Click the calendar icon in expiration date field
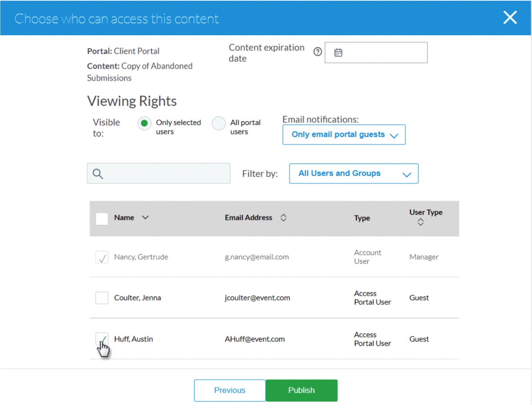Image resolution: width=532 pixels, height=405 pixels. (338, 53)
